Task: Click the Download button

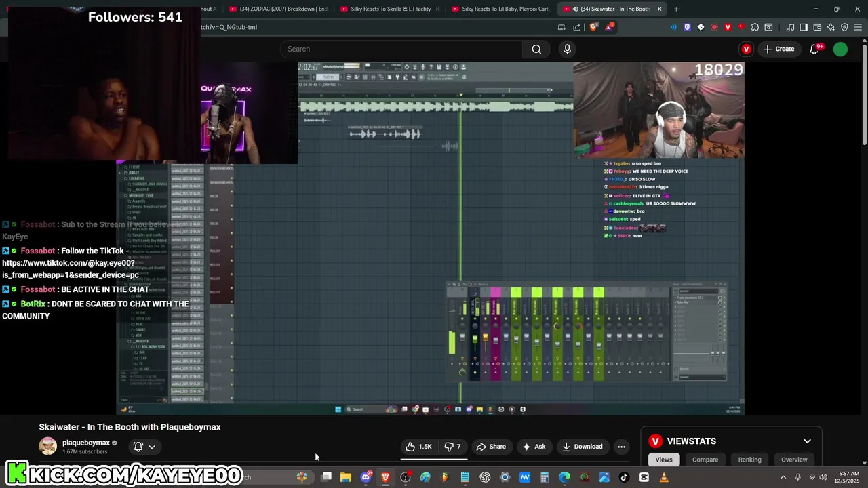Action: [583, 447]
